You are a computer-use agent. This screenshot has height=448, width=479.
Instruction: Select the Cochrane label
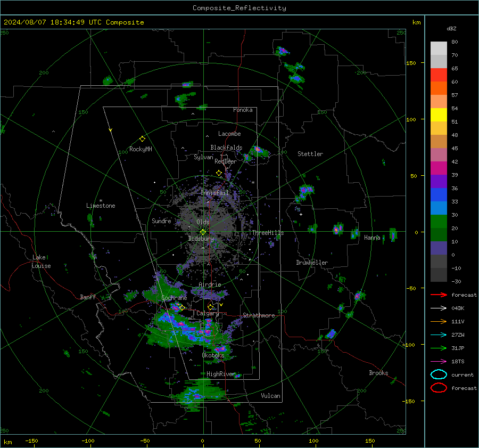(174, 298)
